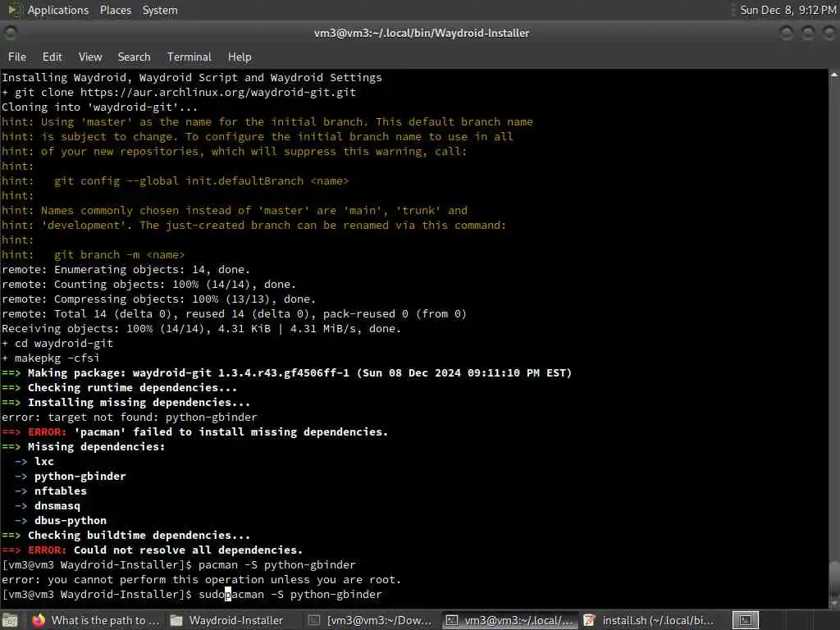Open the Terminal menu
840x630 pixels.
point(189,57)
